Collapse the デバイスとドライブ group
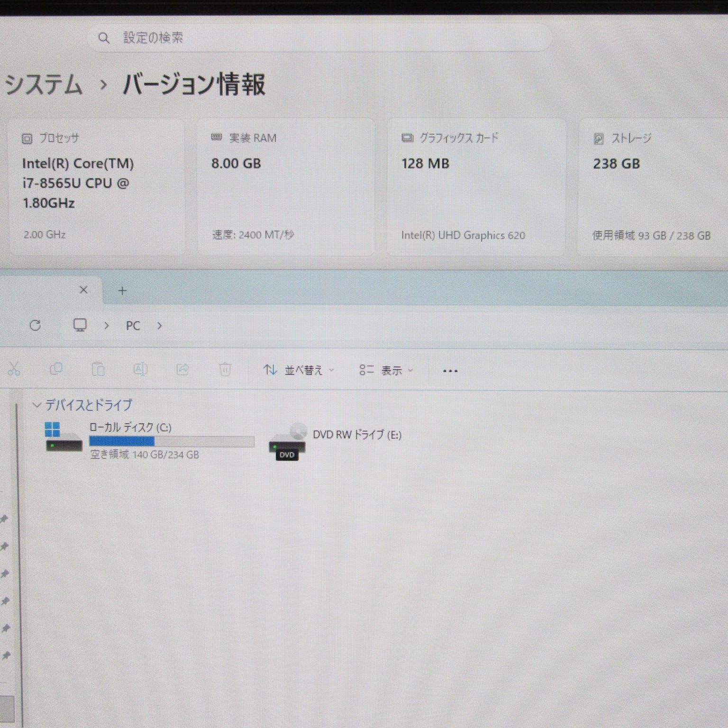The height and width of the screenshot is (728, 728). [36, 405]
